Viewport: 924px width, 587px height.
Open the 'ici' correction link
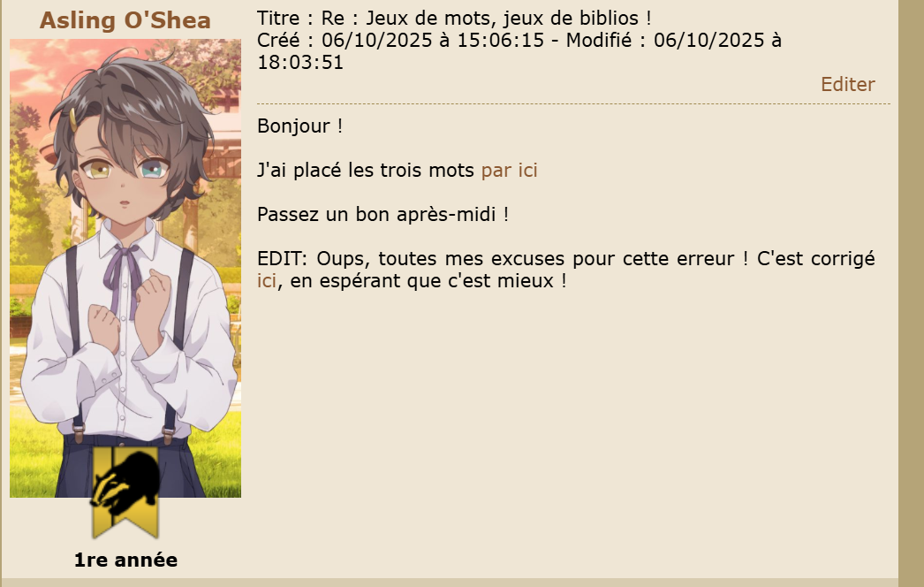click(x=267, y=281)
